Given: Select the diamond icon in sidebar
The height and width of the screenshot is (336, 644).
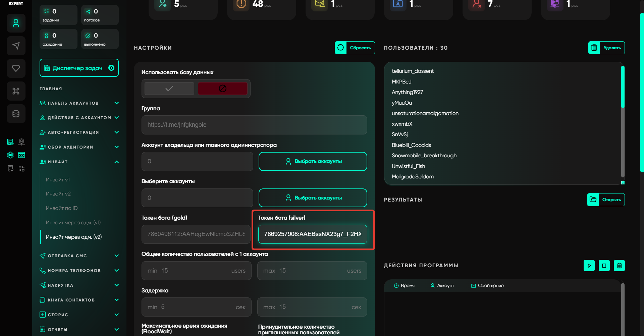Looking at the screenshot, I should (16, 68).
